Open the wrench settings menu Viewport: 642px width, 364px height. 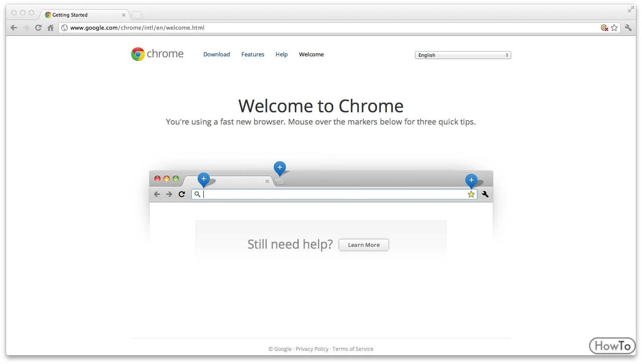click(x=628, y=28)
